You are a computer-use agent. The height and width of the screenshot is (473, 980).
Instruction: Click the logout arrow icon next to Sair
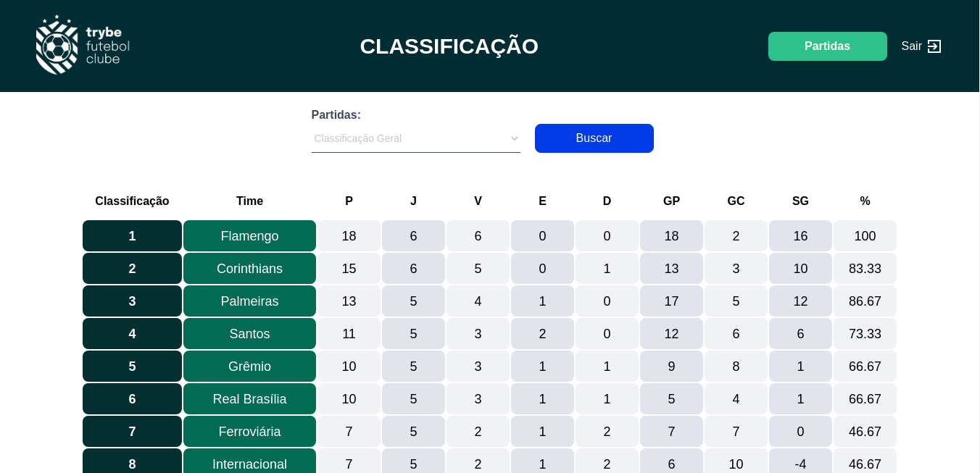934,46
